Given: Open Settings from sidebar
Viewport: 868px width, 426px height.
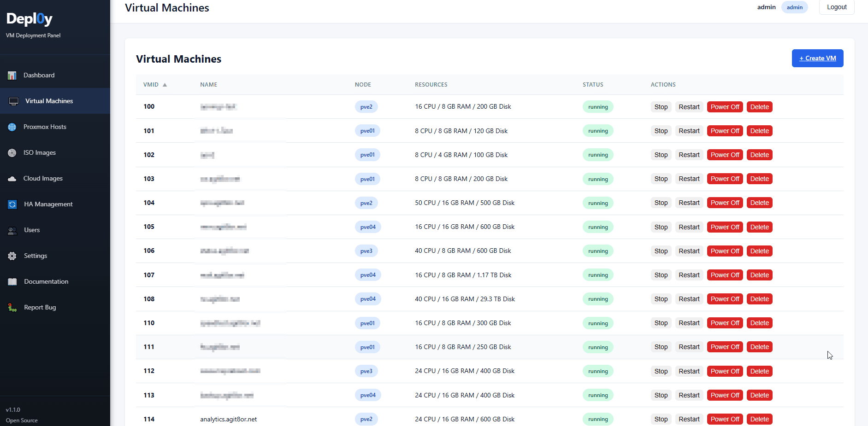Looking at the screenshot, I should click(55, 256).
